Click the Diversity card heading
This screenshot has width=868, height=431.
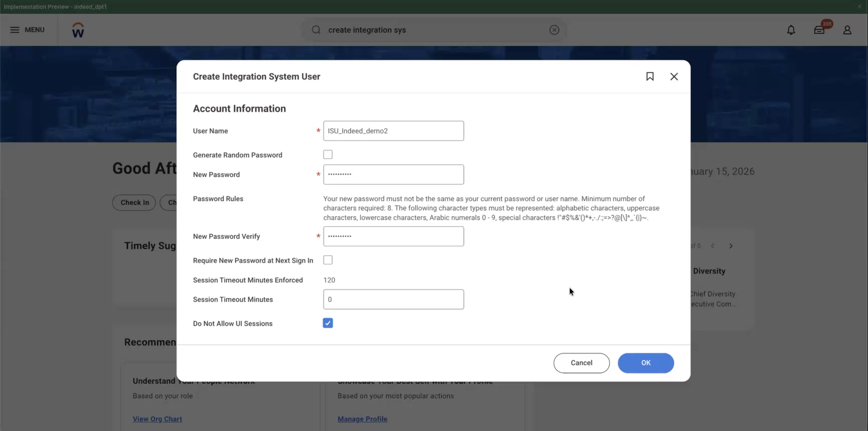(x=709, y=271)
